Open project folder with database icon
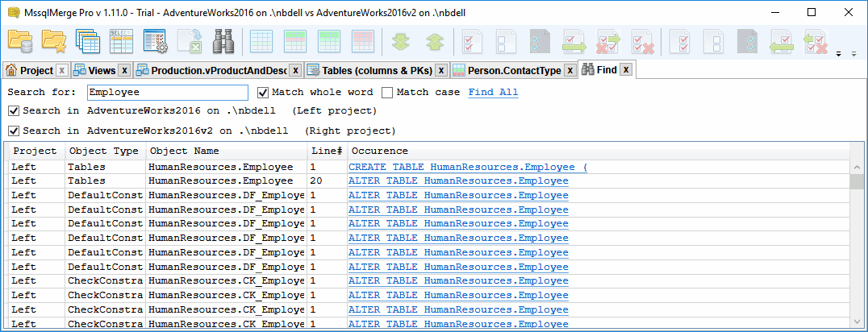The image size is (868, 332). coord(20,42)
